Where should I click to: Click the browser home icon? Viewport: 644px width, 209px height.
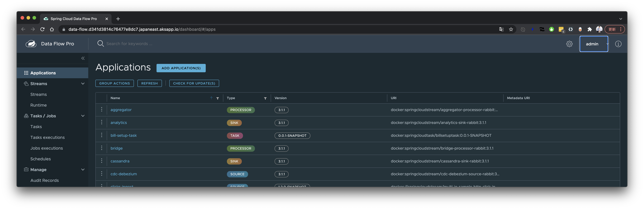[x=52, y=29]
